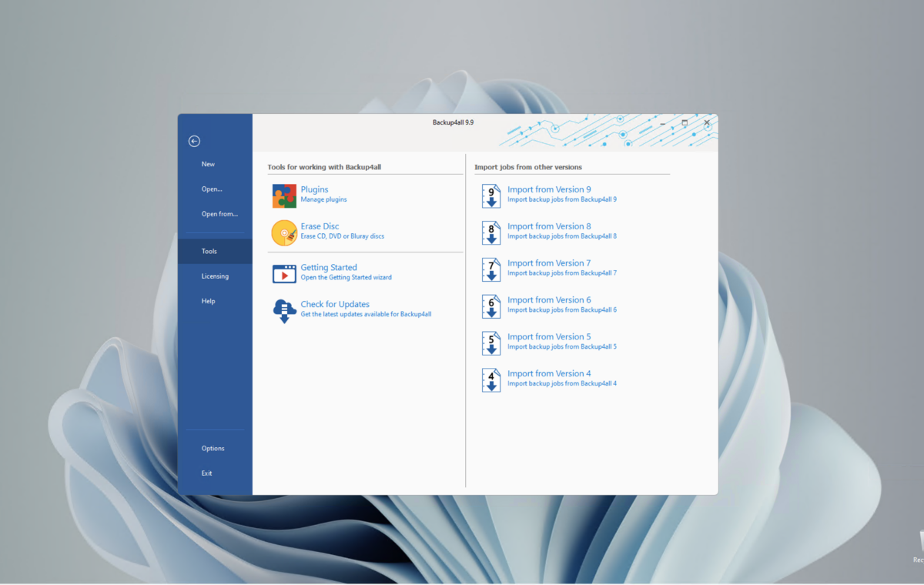The width and height of the screenshot is (924, 585).
Task: Click 'Erase CD, DVD or Bluray discs' text
Action: pyautogui.click(x=342, y=236)
